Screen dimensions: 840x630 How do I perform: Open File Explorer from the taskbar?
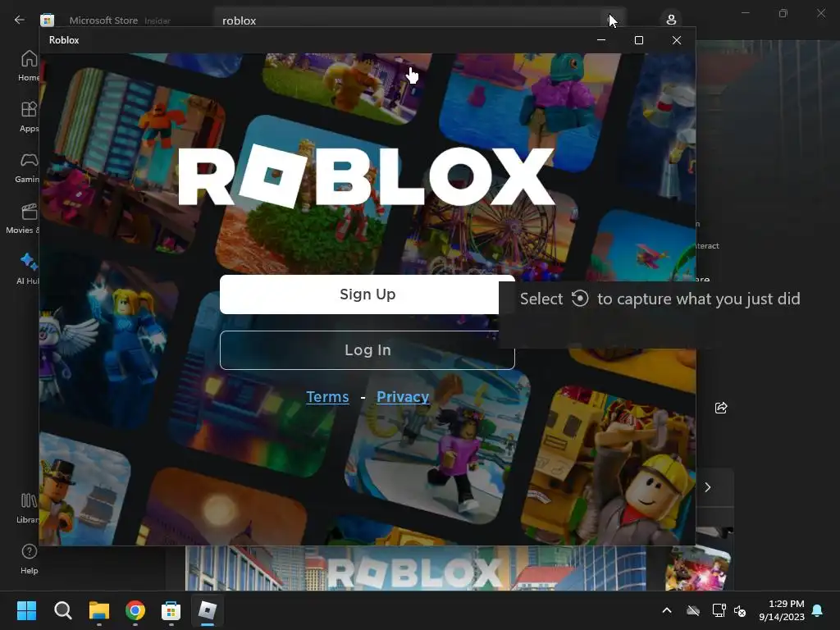[x=99, y=610]
